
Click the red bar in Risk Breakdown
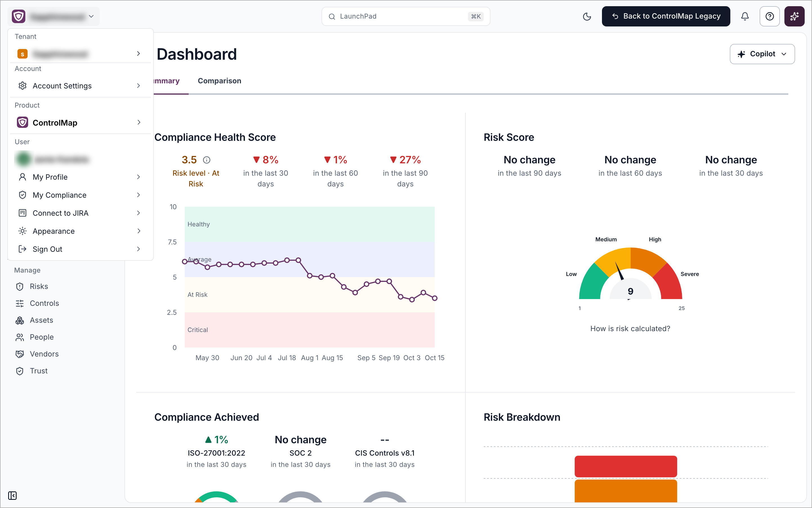626,466
